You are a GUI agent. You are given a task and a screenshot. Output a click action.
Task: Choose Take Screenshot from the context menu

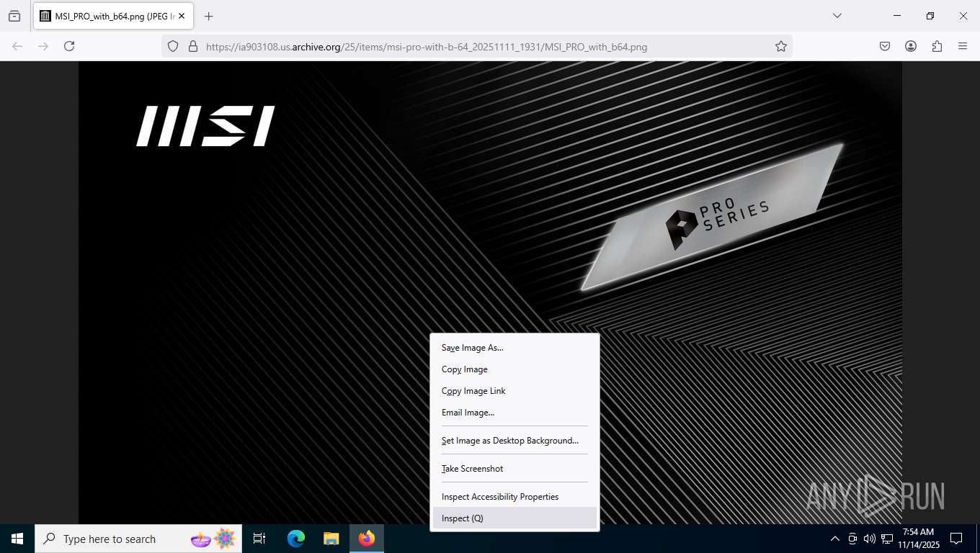coord(514,469)
